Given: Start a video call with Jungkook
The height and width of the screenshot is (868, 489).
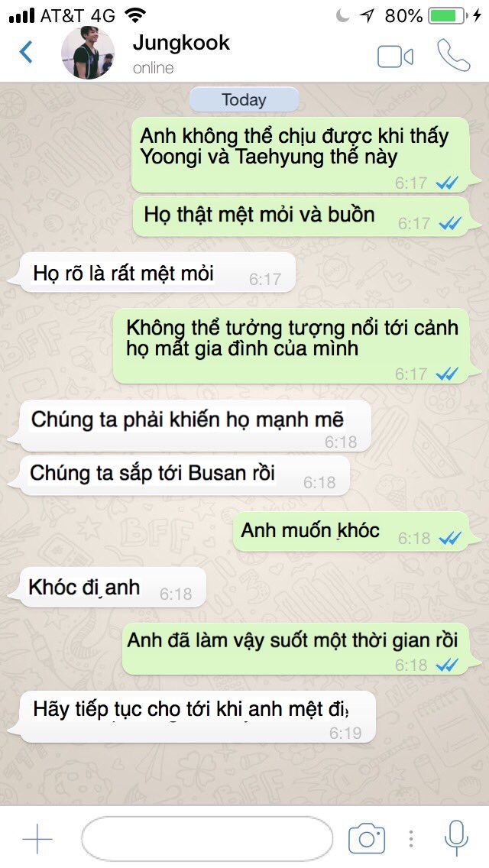Looking at the screenshot, I should 396,57.
